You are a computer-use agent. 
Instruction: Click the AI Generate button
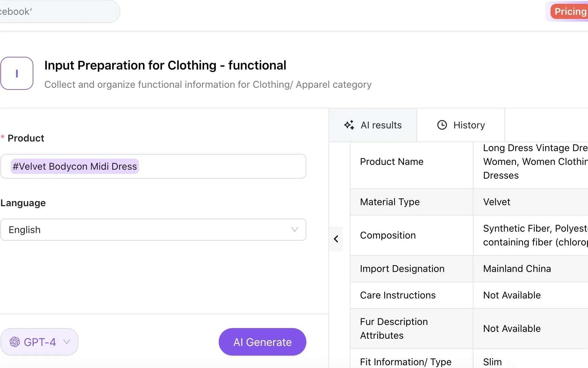click(x=262, y=342)
